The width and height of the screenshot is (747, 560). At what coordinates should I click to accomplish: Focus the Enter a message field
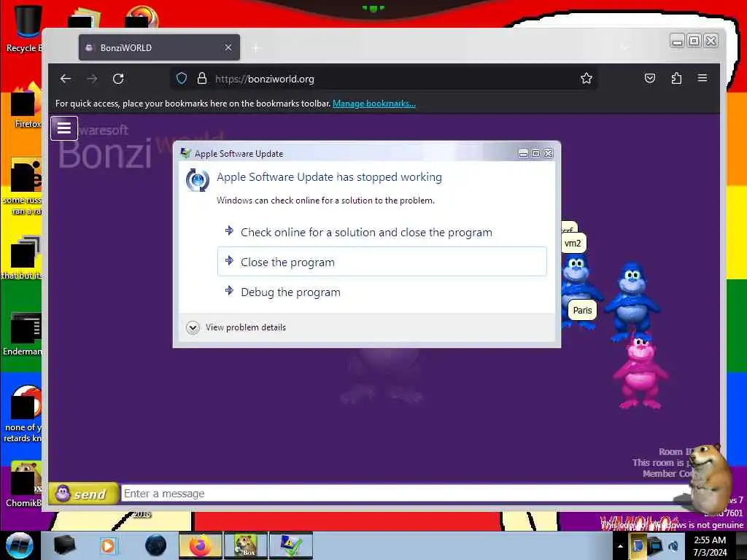point(405,494)
